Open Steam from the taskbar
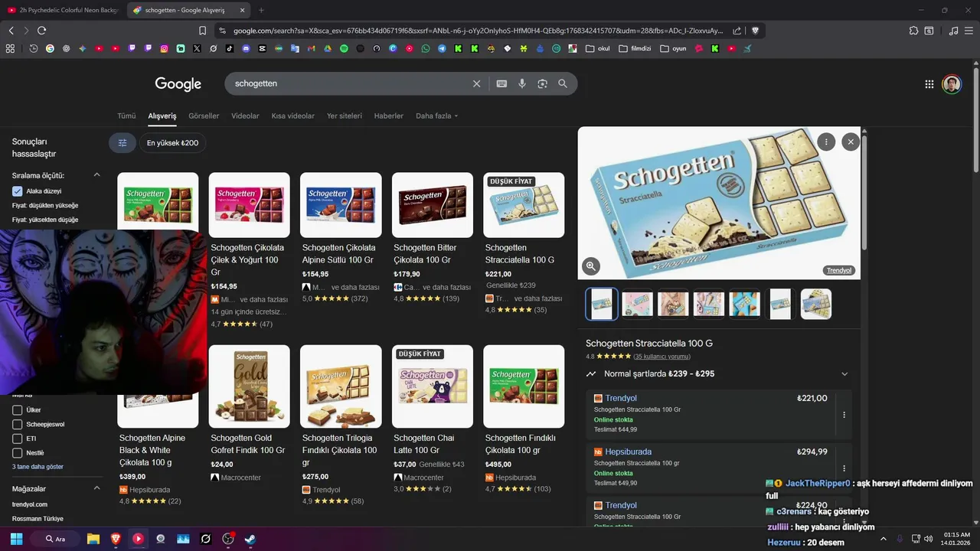The image size is (980, 551). point(250,539)
